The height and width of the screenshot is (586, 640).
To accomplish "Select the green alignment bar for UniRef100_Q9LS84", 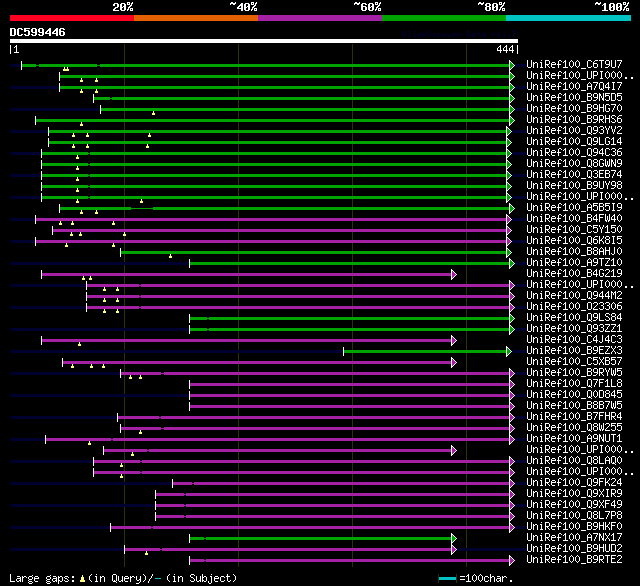I will [350, 318].
